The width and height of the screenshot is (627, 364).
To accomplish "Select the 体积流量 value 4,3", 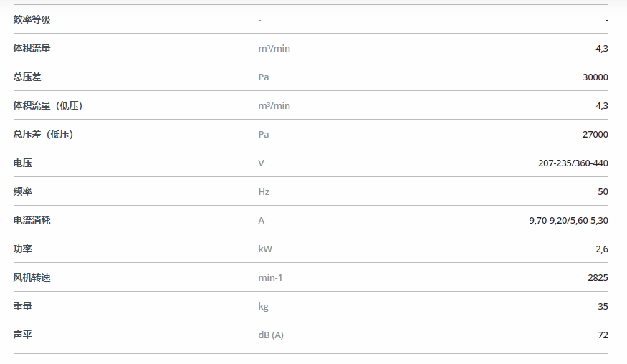I will 602,49.
